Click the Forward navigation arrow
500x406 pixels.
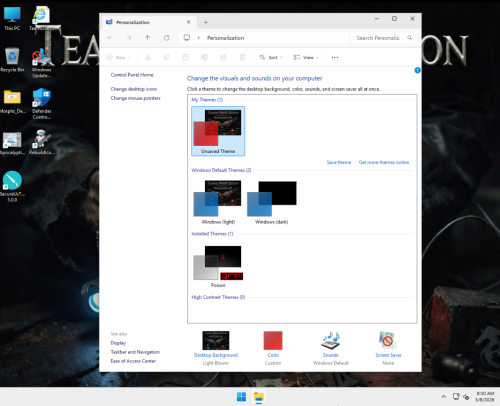pyautogui.click(x=129, y=38)
